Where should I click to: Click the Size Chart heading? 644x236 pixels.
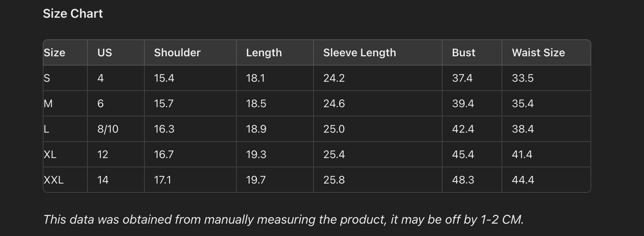[x=73, y=14]
